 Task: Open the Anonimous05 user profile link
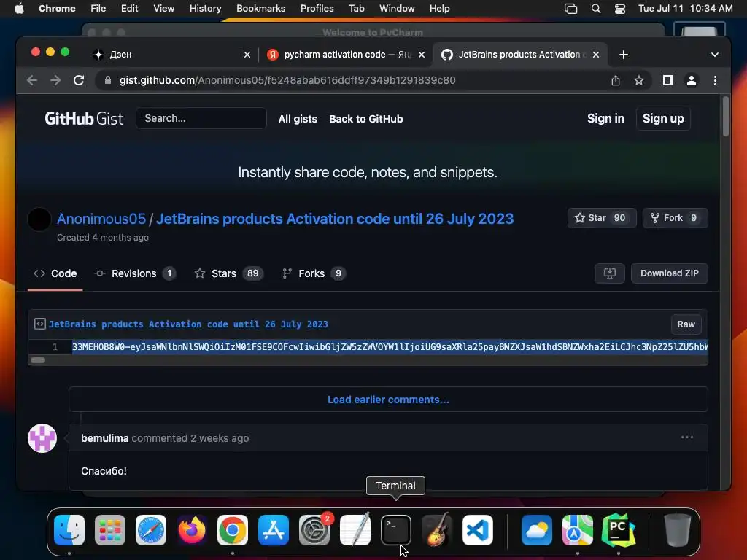point(101,219)
